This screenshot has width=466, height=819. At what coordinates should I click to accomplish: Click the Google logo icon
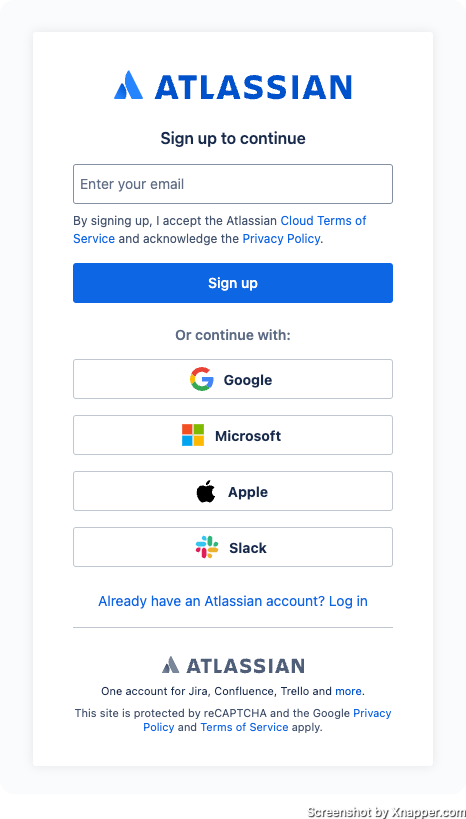coord(202,379)
